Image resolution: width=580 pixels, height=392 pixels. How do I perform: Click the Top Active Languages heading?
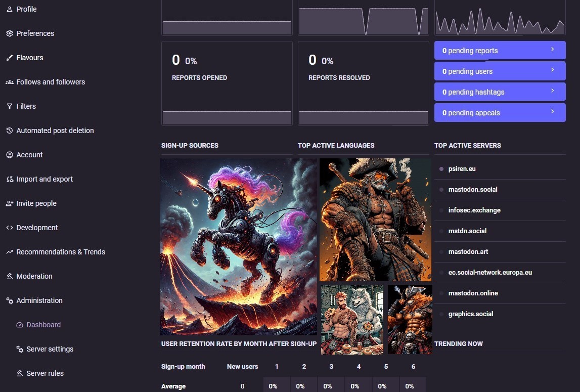(336, 146)
